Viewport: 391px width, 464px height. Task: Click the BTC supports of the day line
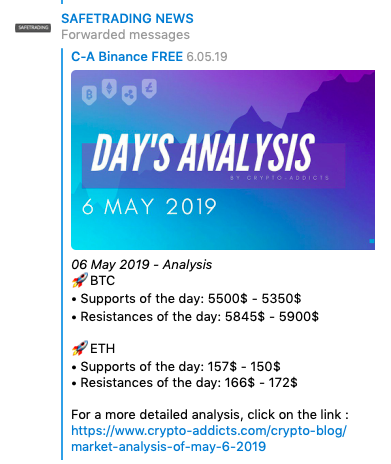tap(186, 299)
